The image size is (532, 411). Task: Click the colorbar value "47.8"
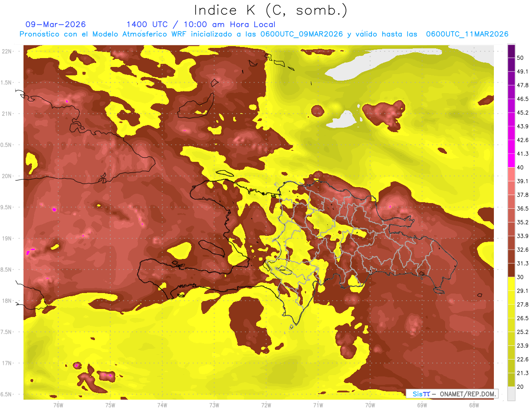click(x=523, y=85)
